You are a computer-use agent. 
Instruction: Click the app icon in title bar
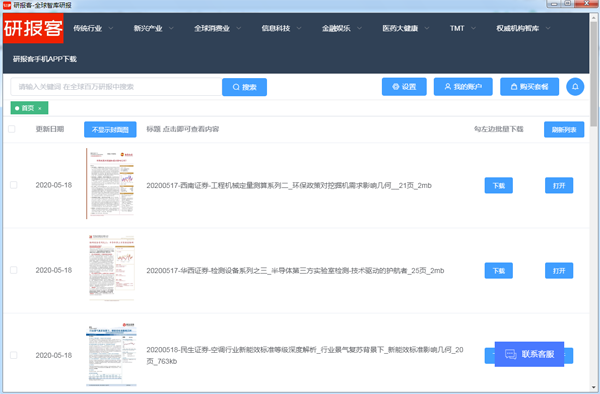[7, 5]
